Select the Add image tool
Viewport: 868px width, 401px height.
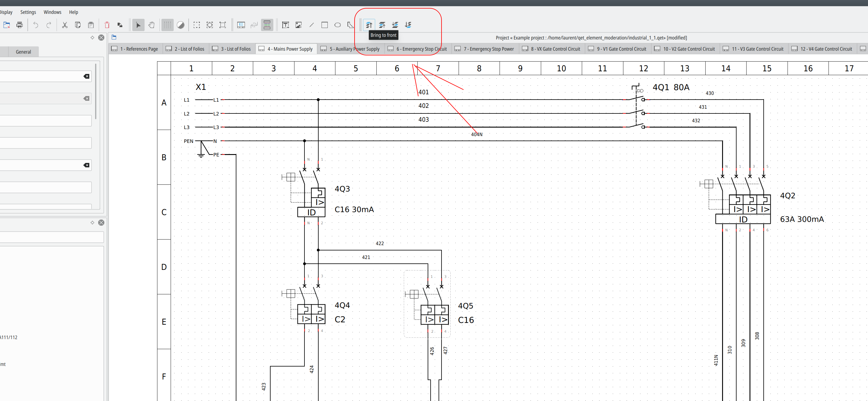pos(299,25)
